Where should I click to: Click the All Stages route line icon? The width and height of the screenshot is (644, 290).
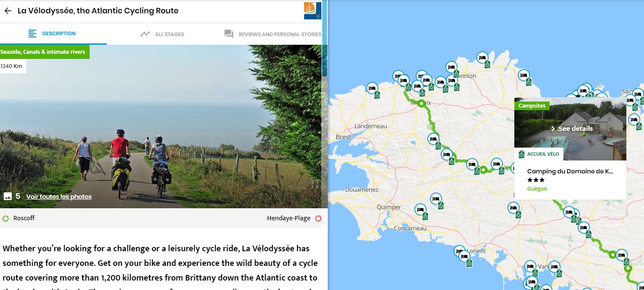click(x=145, y=34)
